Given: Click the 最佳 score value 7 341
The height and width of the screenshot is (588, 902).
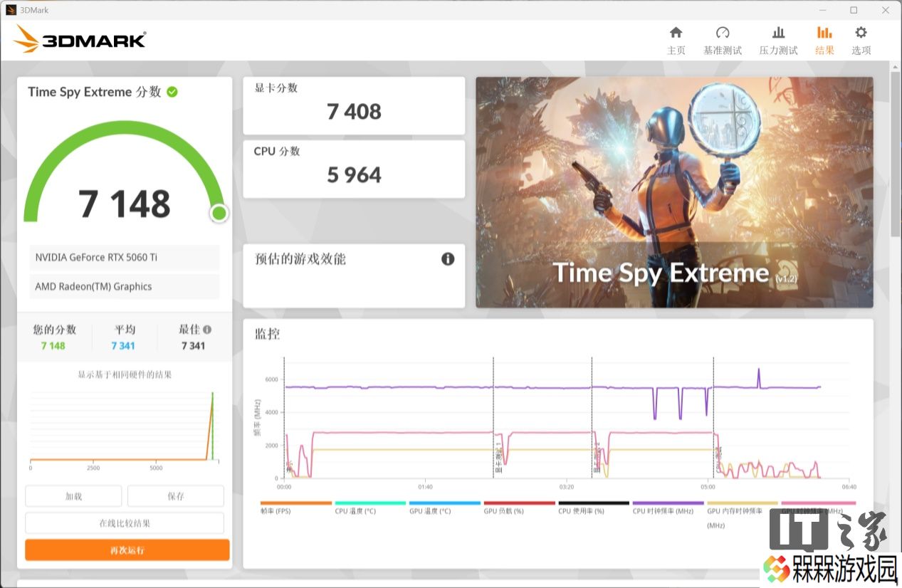Looking at the screenshot, I should (193, 346).
